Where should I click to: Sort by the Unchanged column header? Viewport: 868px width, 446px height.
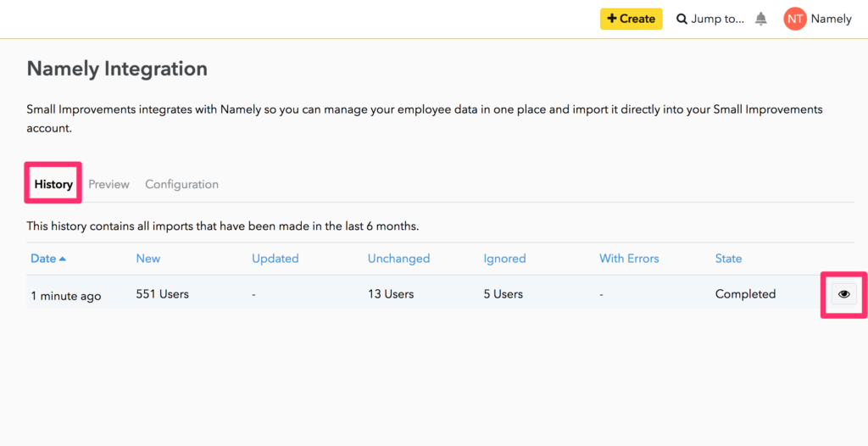tap(398, 259)
